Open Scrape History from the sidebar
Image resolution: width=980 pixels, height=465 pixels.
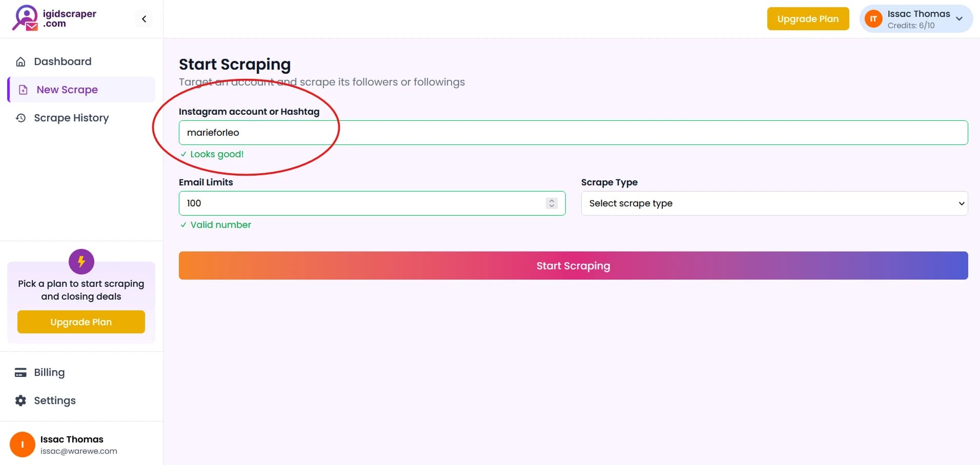click(71, 118)
